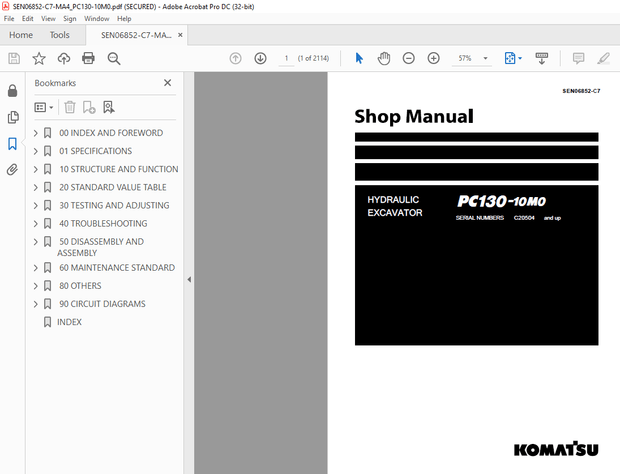Open the bookmarks options menu

click(44, 107)
